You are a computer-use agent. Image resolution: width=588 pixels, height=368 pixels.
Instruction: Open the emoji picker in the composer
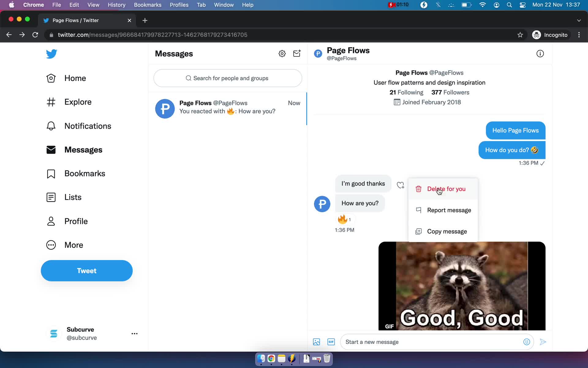526,342
